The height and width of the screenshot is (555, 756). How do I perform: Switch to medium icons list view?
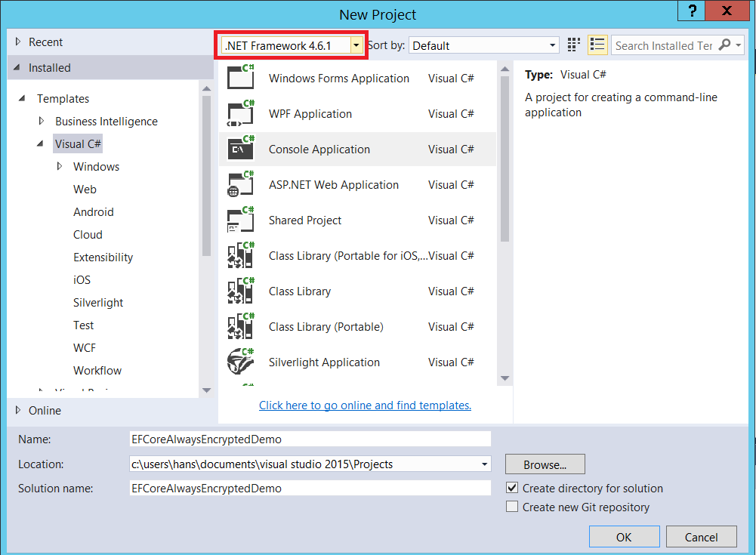click(597, 45)
